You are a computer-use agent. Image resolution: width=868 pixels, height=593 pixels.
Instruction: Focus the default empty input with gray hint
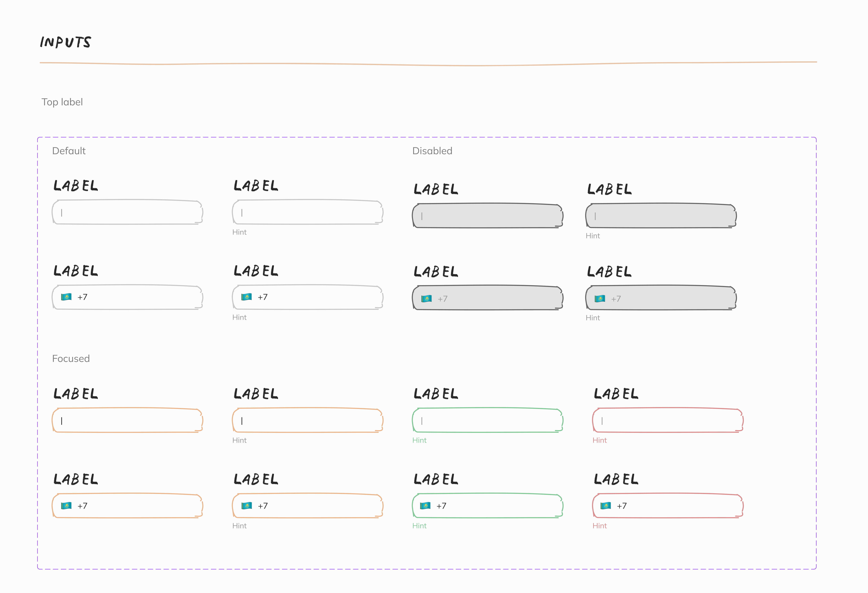coord(307,212)
